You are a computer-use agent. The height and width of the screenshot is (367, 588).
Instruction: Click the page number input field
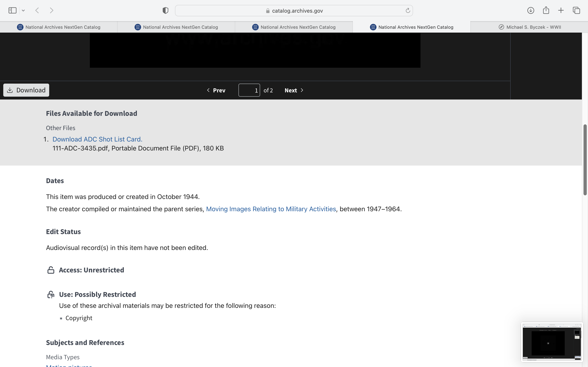pos(249,90)
